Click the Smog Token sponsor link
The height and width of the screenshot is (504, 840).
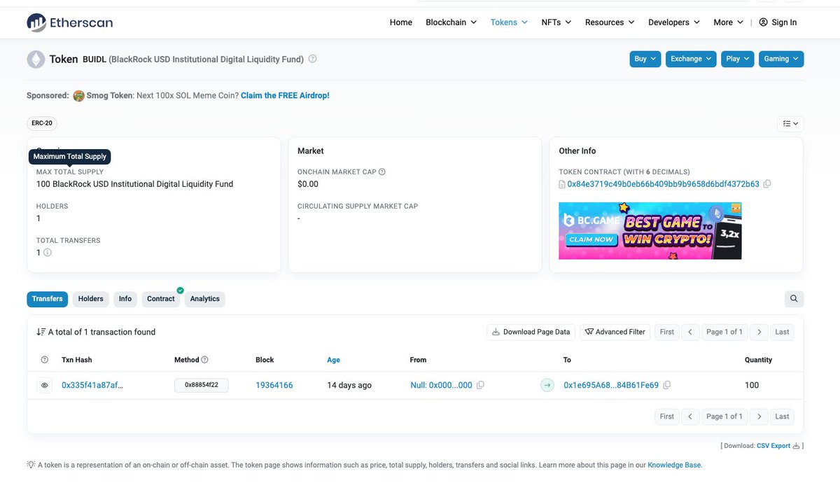pyautogui.click(x=109, y=96)
